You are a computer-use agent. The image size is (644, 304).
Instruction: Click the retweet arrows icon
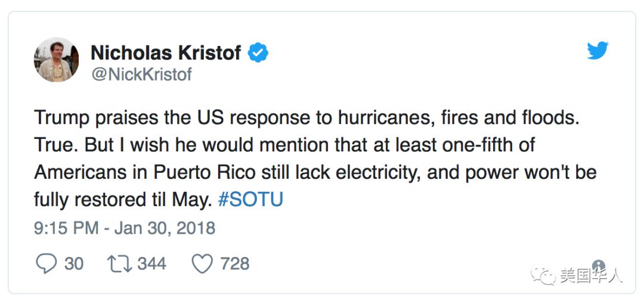(119, 264)
